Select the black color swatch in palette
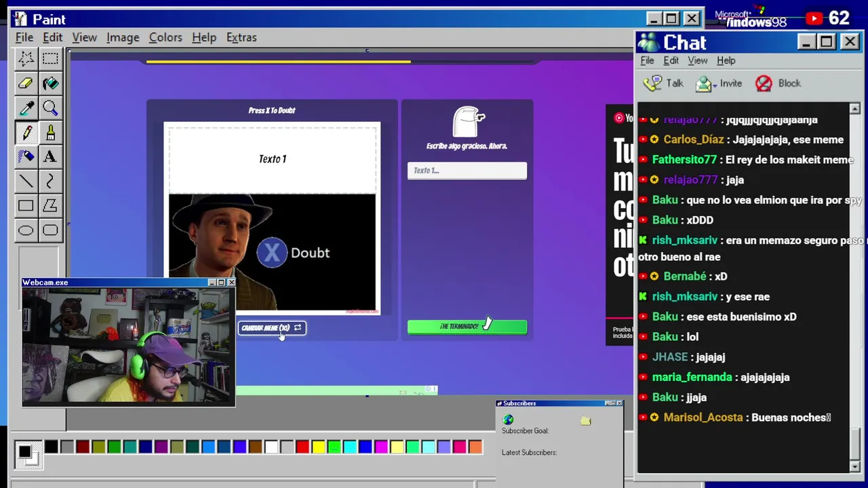This screenshot has width=868, height=488. [52, 447]
